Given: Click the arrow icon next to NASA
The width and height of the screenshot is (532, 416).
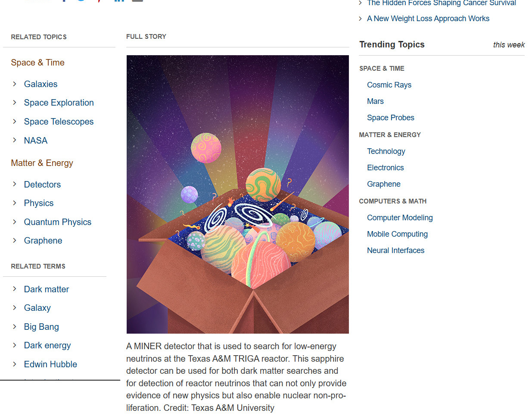Looking at the screenshot, I should pyautogui.click(x=15, y=140).
